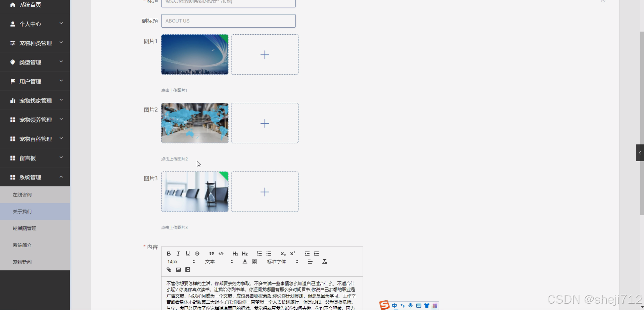The image size is (644, 310).
Task: Open the 标准字体 font family dropdown
Action: pyautogui.click(x=282, y=262)
